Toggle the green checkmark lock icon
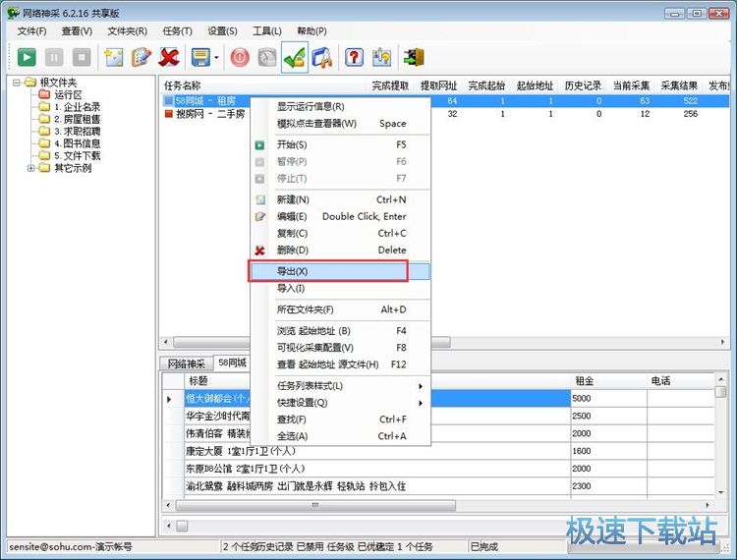737x560 pixels. (x=295, y=57)
